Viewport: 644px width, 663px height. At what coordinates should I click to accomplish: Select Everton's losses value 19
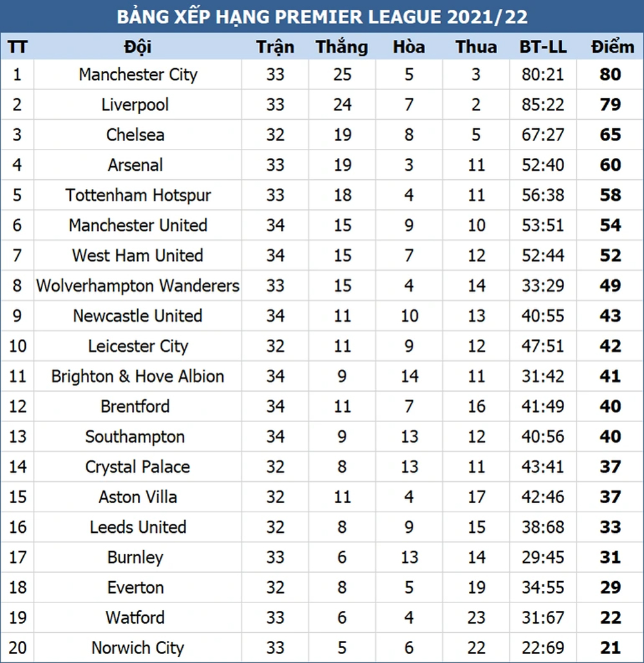(x=477, y=588)
